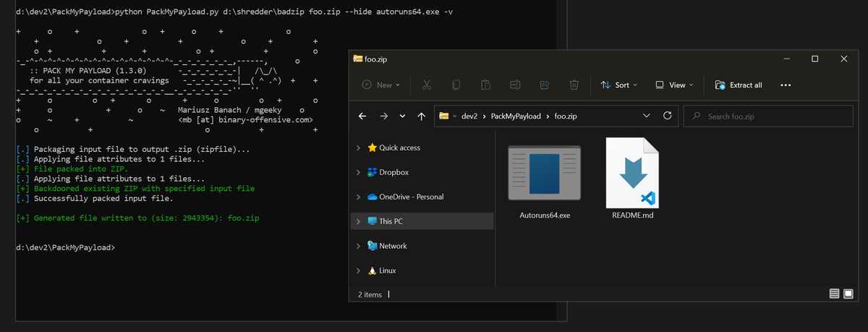Open the View dropdown menu
868x332 pixels.
(675, 85)
